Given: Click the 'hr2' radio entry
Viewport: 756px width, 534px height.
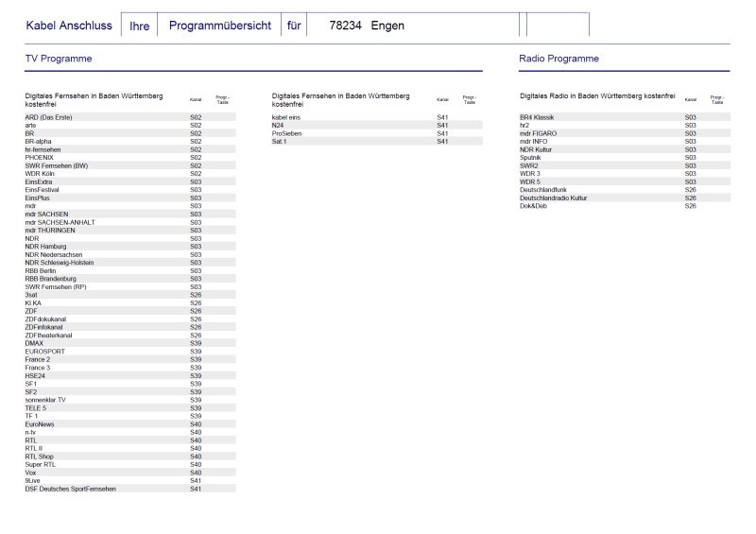Looking at the screenshot, I should [x=625, y=126].
